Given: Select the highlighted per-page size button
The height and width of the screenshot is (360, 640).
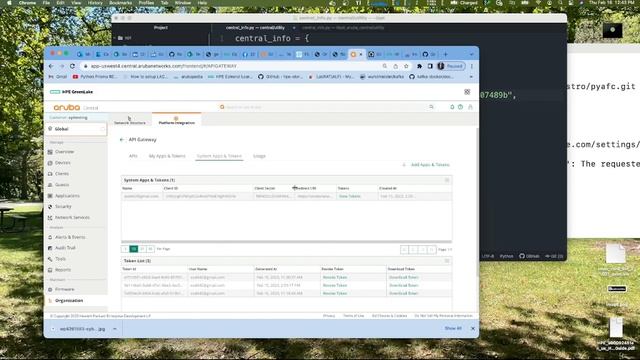Looking at the screenshot, I should (133, 249).
